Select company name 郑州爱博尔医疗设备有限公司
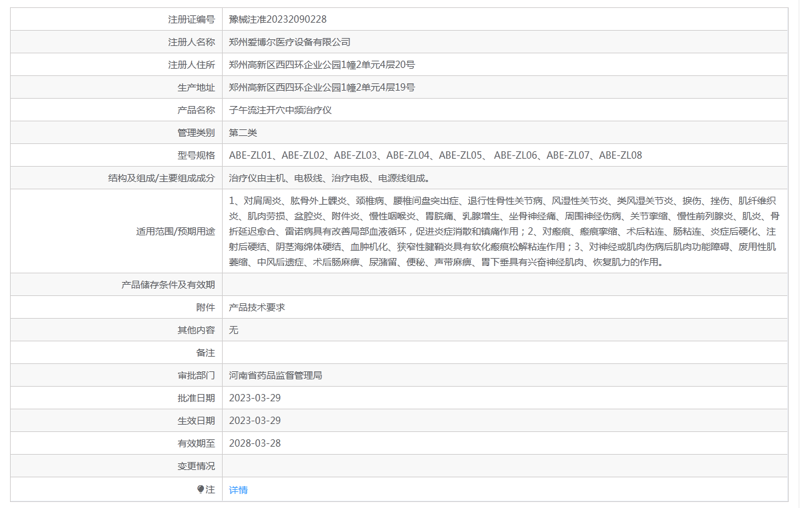 (289, 42)
